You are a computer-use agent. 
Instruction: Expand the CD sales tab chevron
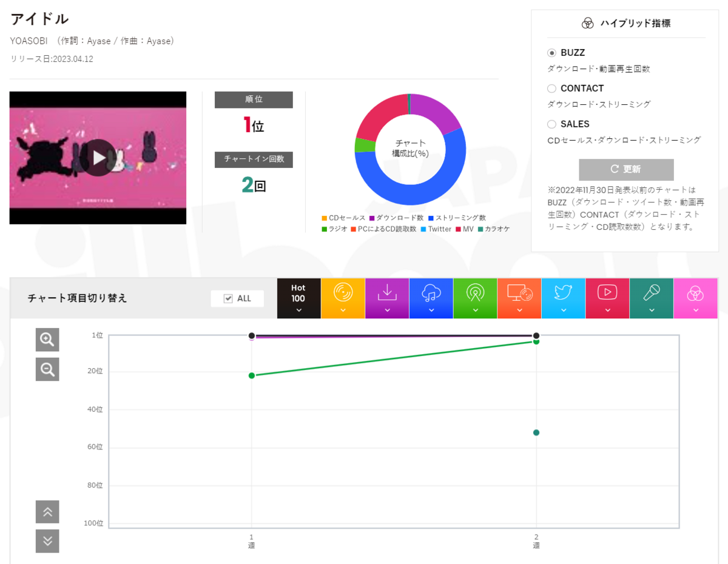343,311
